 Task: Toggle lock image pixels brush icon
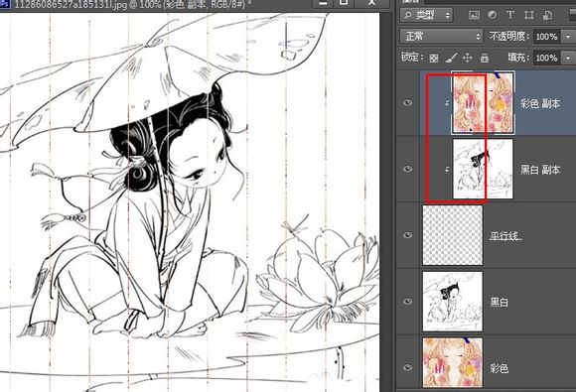click(x=451, y=58)
